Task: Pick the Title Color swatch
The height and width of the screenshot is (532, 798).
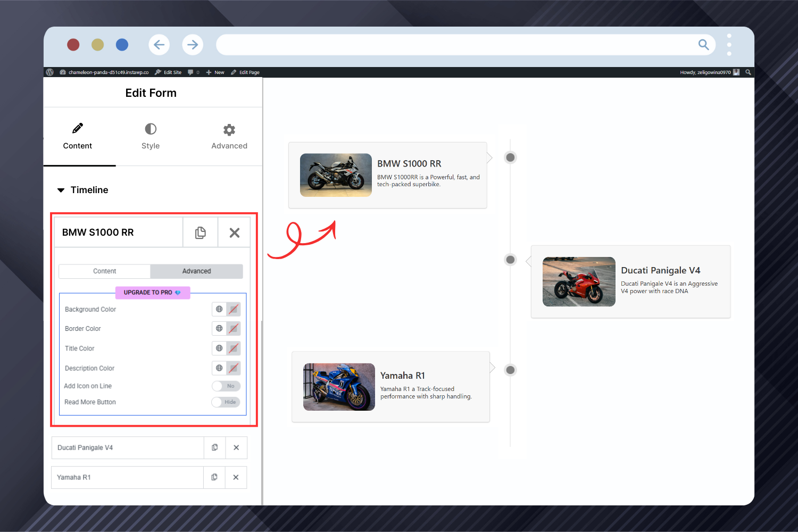Action: pyautogui.click(x=234, y=348)
